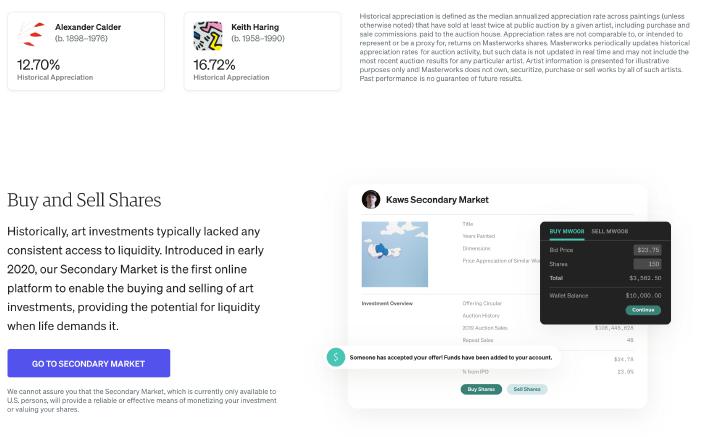The height and width of the screenshot is (437, 711).
Task: Click the offer accepted notification message
Action: pos(450,357)
